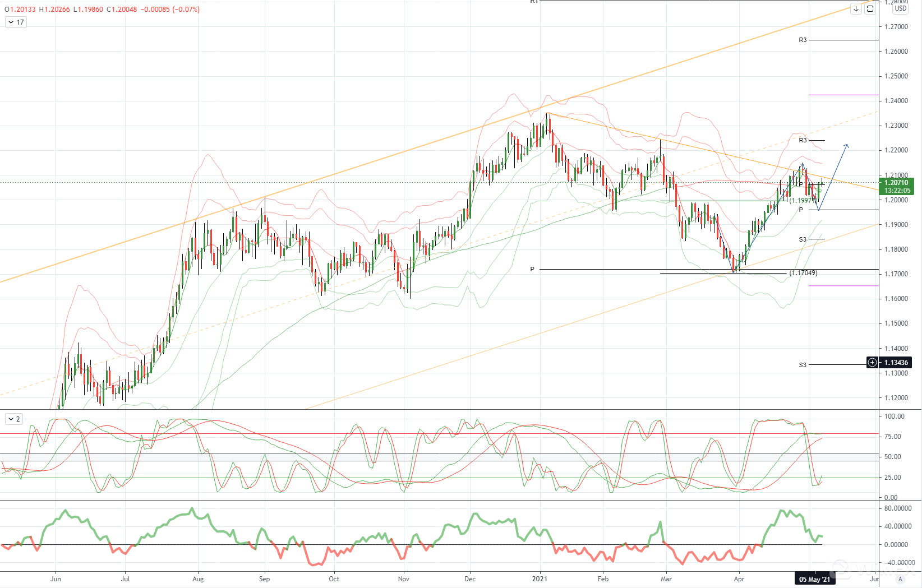Click the 1.13436 crosshair price label

896,363
